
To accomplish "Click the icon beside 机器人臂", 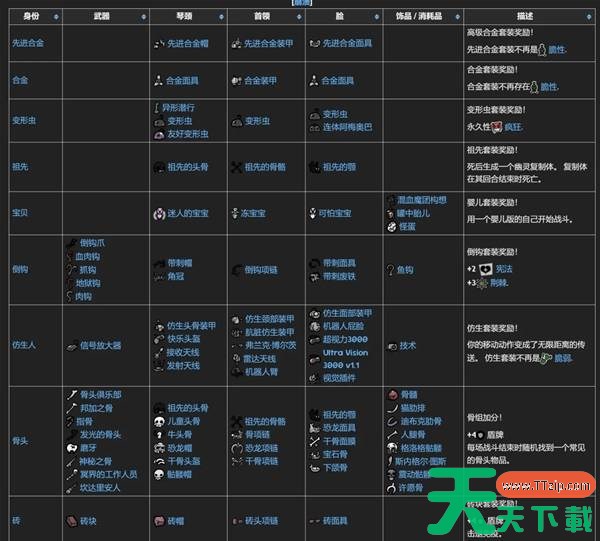I will click(237, 372).
